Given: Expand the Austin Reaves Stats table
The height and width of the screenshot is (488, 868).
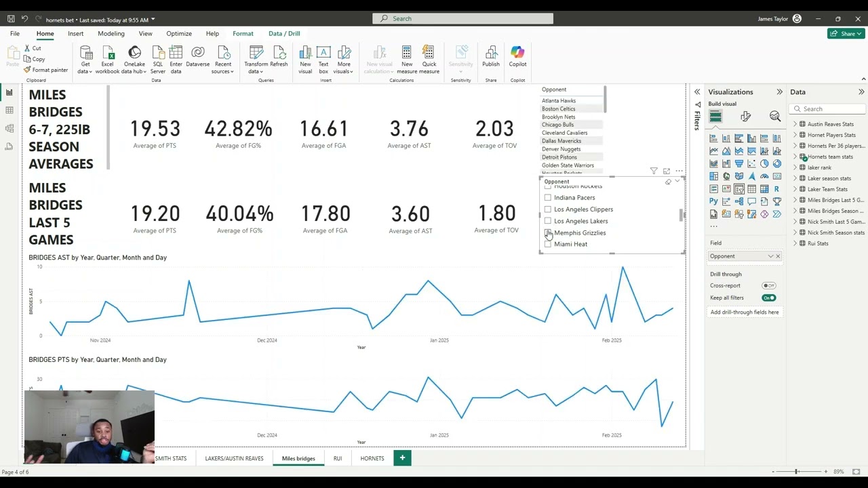Looking at the screenshot, I should (795, 124).
